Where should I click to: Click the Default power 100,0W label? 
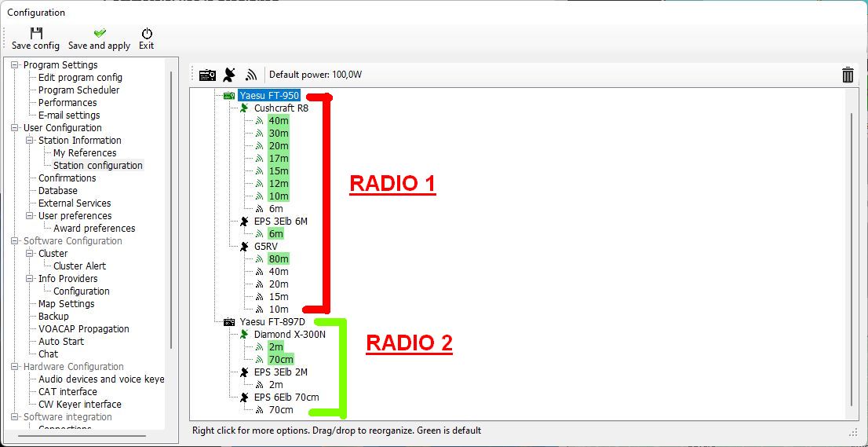tap(315, 75)
